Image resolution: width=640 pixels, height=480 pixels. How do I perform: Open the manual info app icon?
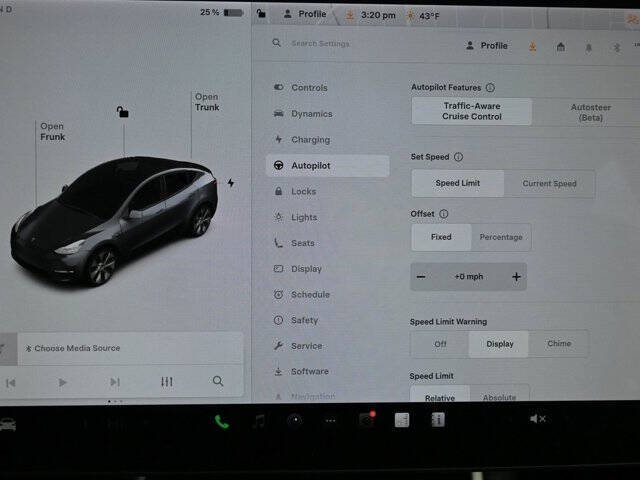point(438,420)
